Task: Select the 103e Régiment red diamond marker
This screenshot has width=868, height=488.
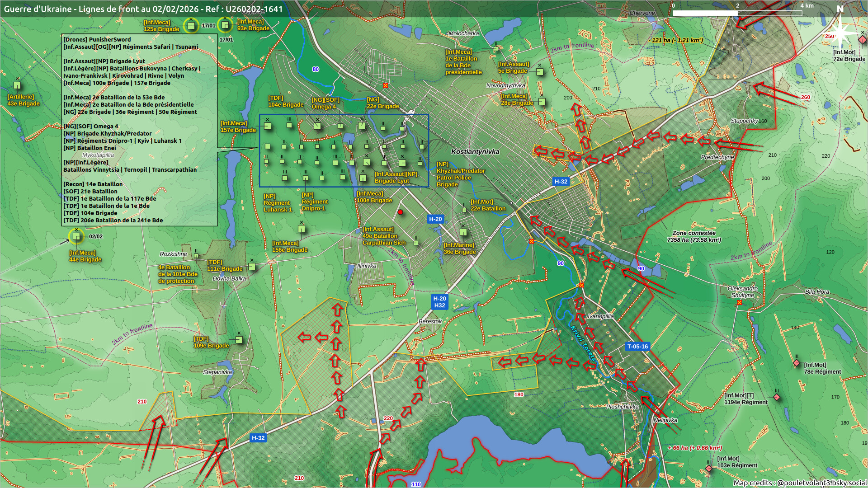Action: (x=709, y=469)
